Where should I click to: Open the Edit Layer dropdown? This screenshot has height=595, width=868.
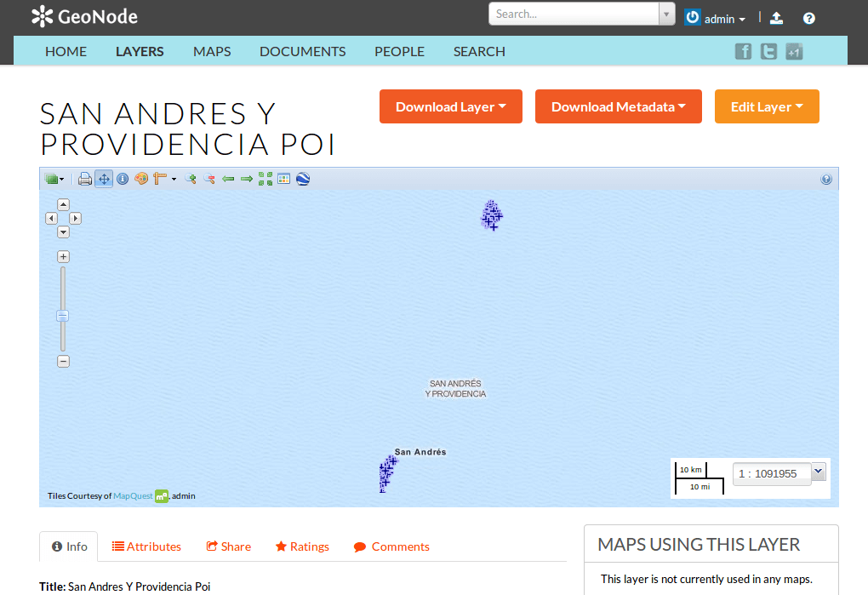[x=767, y=106]
